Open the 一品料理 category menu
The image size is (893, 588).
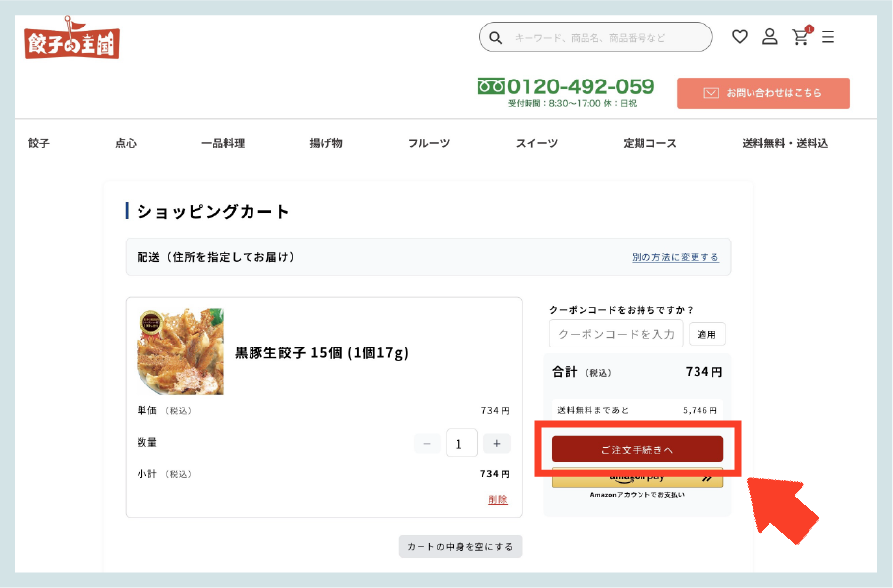coord(223,143)
